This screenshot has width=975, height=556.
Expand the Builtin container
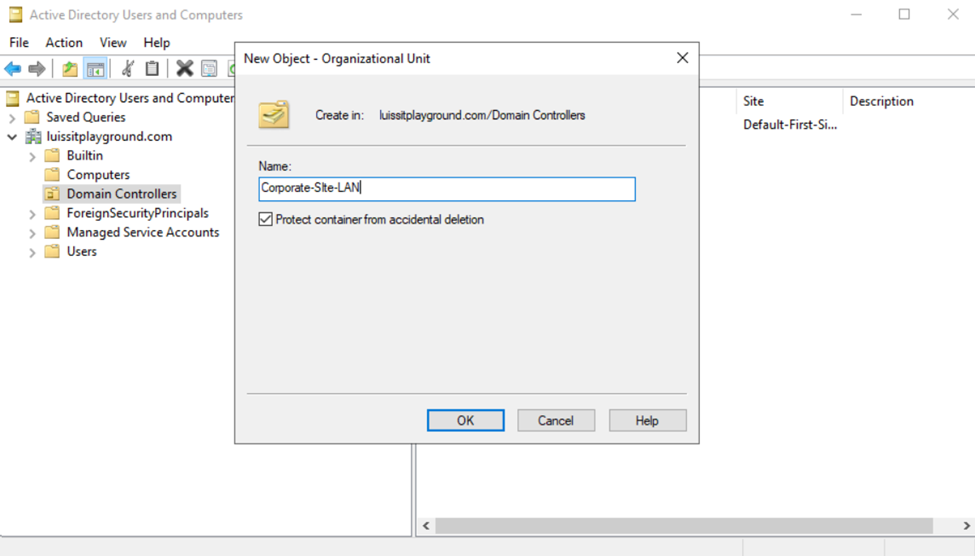(32, 156)
